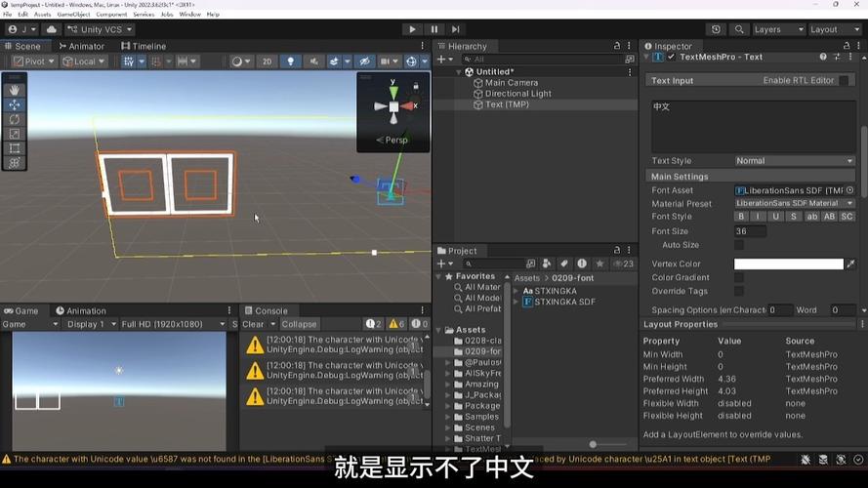
Task: Toggle hidden objects visibility icon
Action: click(x=364, y=61)
